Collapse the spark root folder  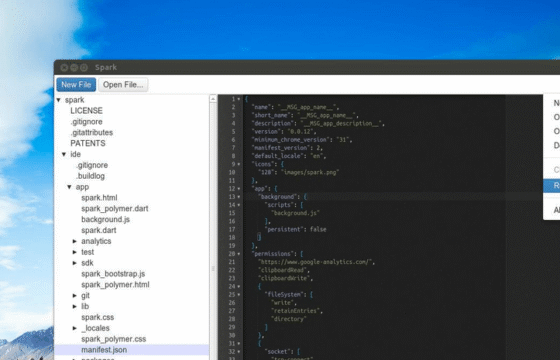59,100
